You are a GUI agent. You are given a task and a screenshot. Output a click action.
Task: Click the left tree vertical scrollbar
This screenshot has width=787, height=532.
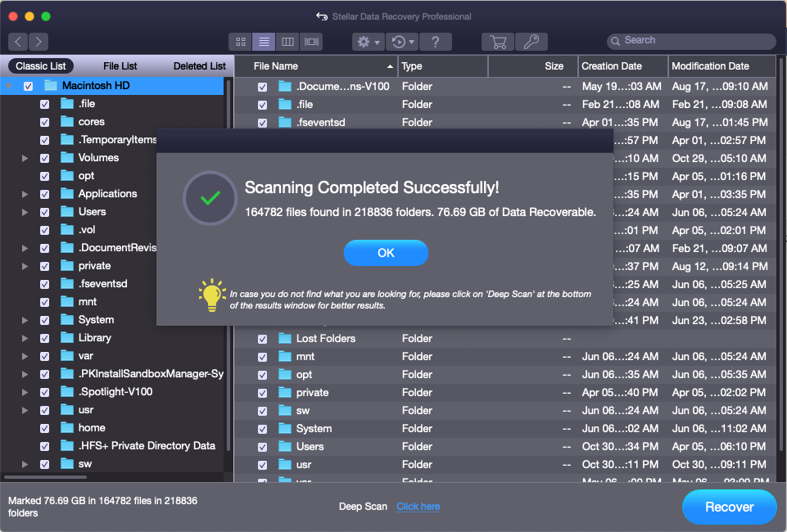tap(228, 266)
